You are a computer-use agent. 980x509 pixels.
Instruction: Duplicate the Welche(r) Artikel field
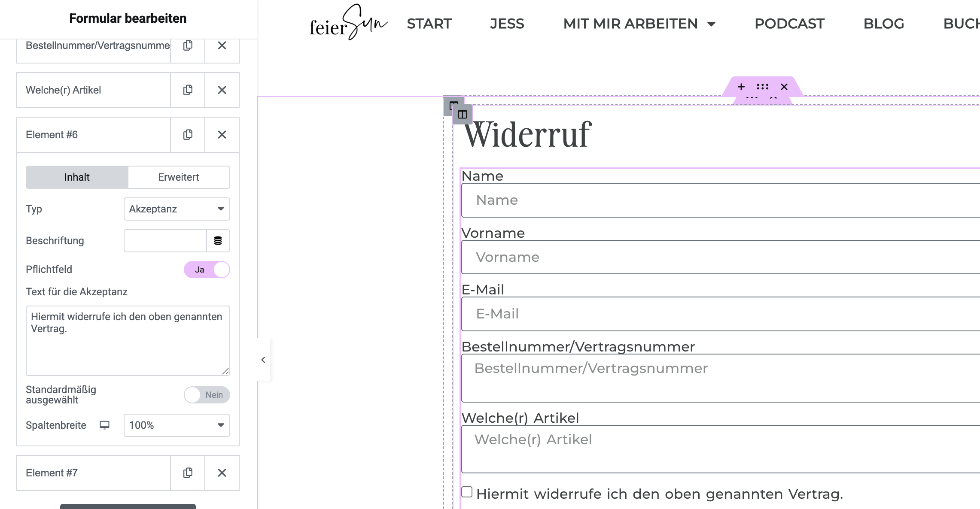(x=188, y=90)
